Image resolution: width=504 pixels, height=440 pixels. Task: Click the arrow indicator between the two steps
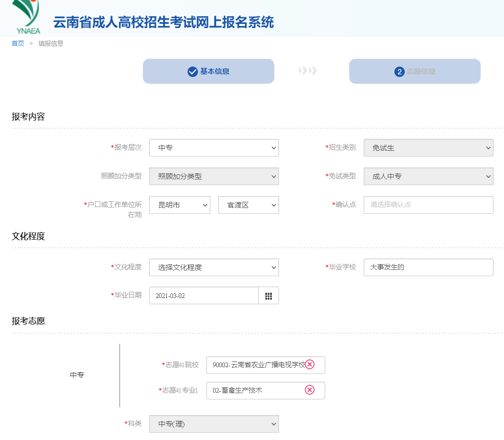[x=308, y=71]
